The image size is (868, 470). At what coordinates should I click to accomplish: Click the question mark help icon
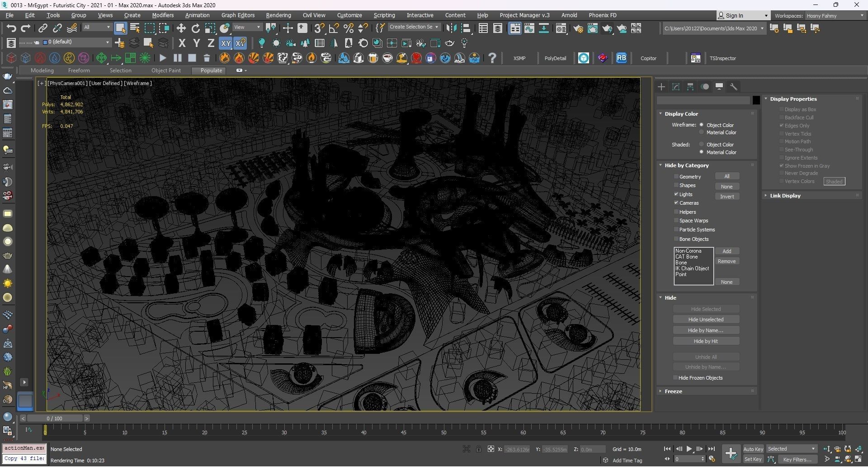coord(492,58)
